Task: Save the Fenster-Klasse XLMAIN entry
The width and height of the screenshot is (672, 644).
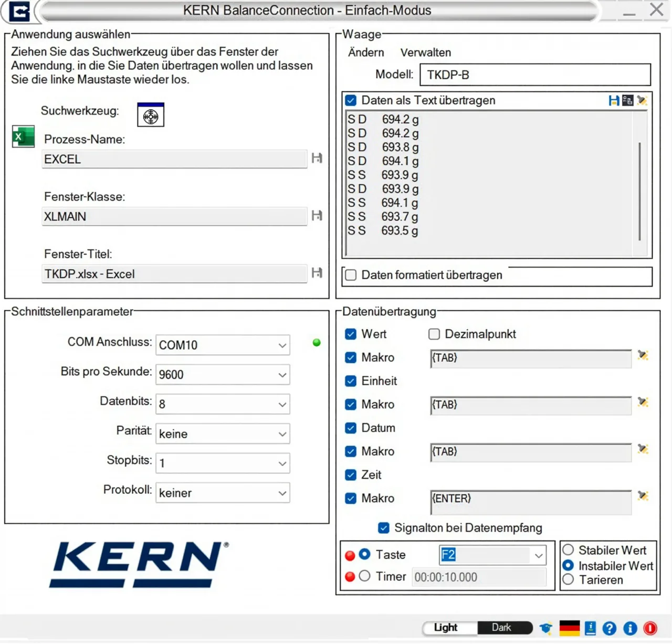Action: click(317, 215)
